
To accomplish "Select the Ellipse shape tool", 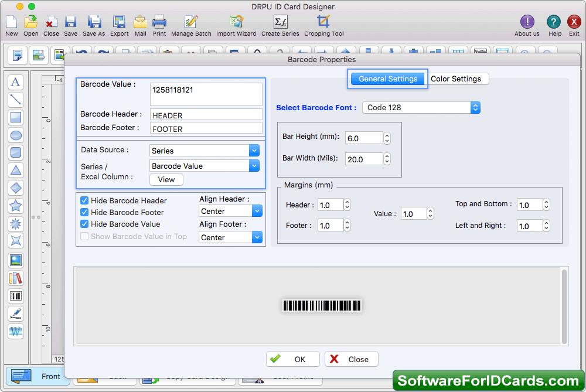I will tap(16, 135).
